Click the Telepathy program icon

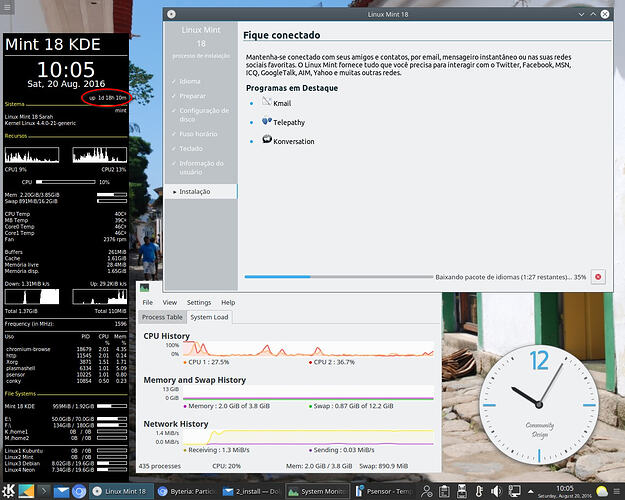point(266,121)
